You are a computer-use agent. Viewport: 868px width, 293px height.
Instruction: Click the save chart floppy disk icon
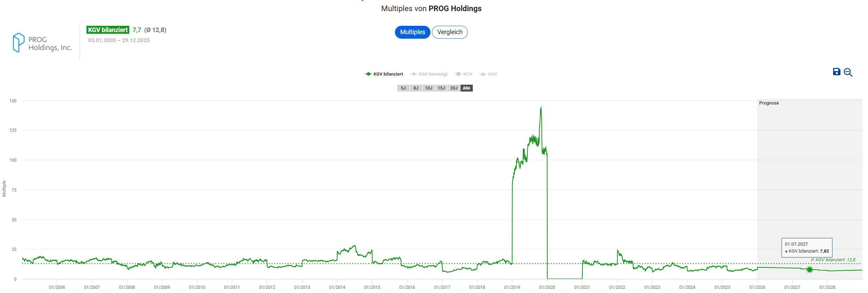point(836,72)
